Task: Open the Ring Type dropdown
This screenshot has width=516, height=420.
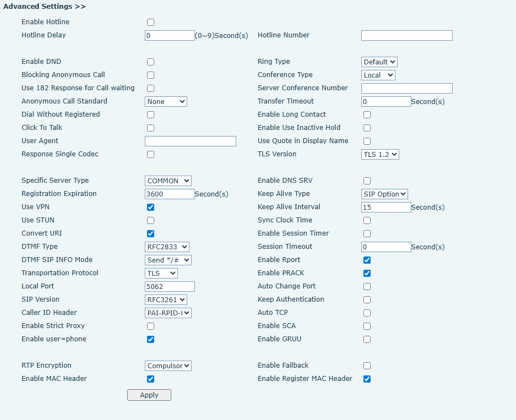Action: 379,62
